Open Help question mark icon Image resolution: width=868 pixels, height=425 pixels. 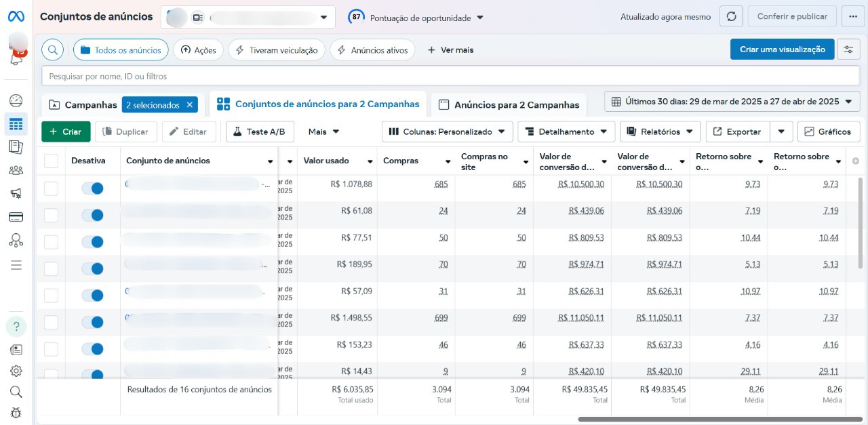(16, 327)
